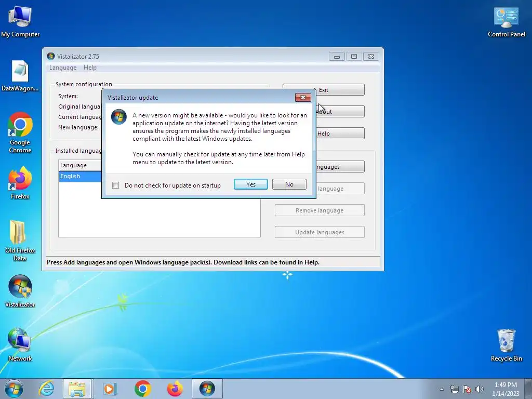Click the Update languages button
Screen dimensions: 532x399
pos(320,232)
